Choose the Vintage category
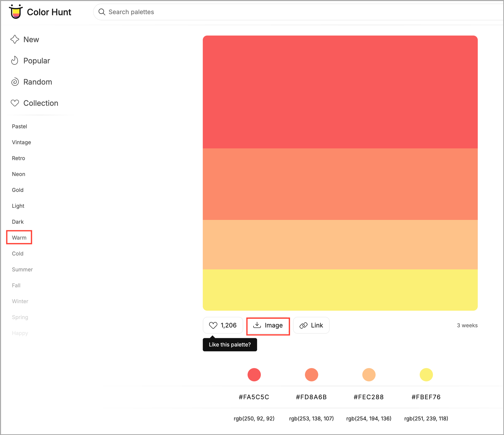Viewport: 504px width, 435px height. click(x=21, y=142)
